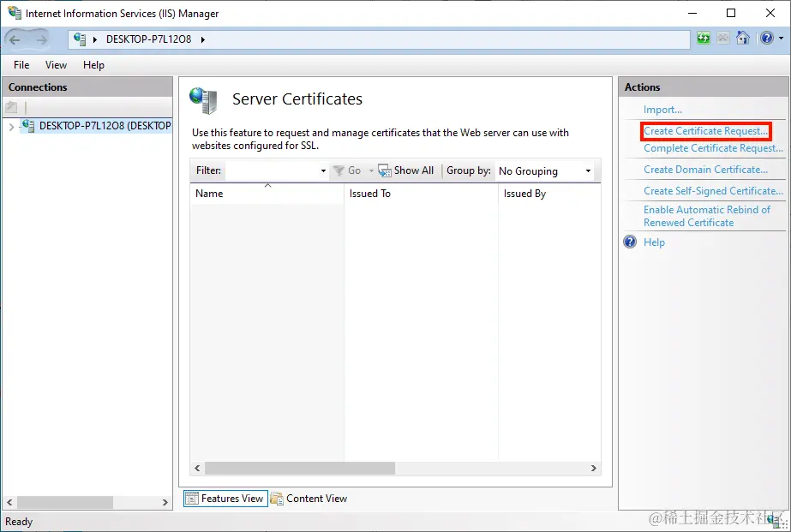Click Show All button
Screen dimensions: 791x532
click(x=406, y=170)
